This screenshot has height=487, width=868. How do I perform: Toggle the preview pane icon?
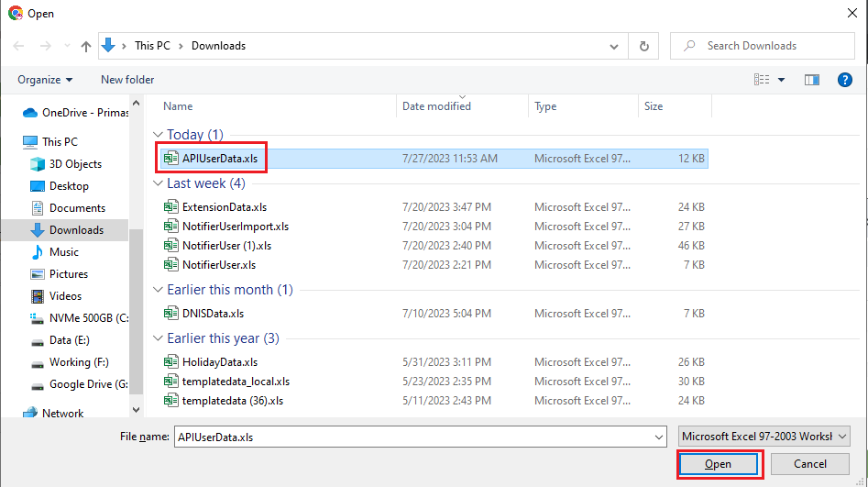coord(811,80)
